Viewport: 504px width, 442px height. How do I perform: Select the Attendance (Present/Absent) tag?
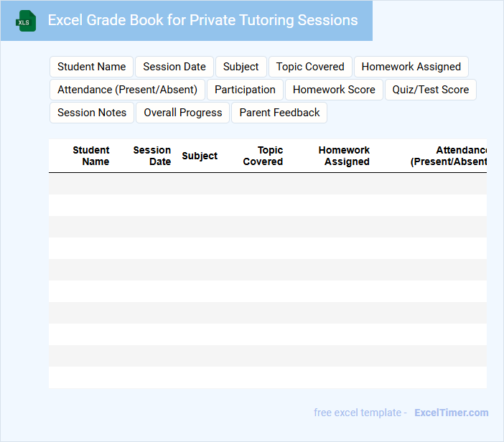point(127,90)
